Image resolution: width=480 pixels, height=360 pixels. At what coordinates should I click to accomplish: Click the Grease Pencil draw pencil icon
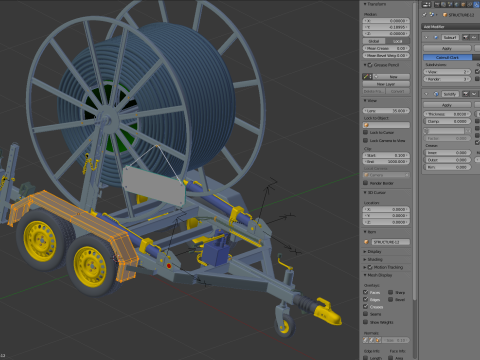pos(366,77)
